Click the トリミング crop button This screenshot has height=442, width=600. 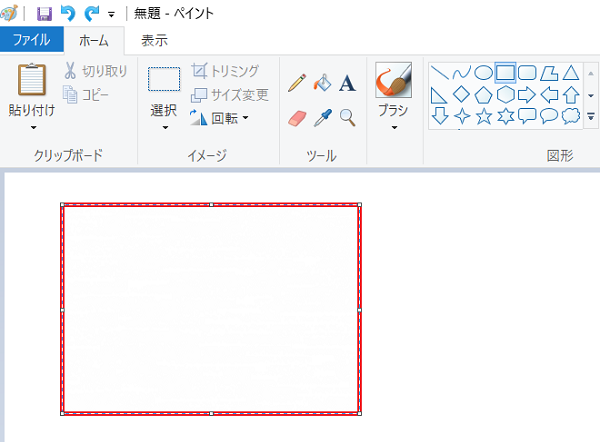(x=225, y=71)
